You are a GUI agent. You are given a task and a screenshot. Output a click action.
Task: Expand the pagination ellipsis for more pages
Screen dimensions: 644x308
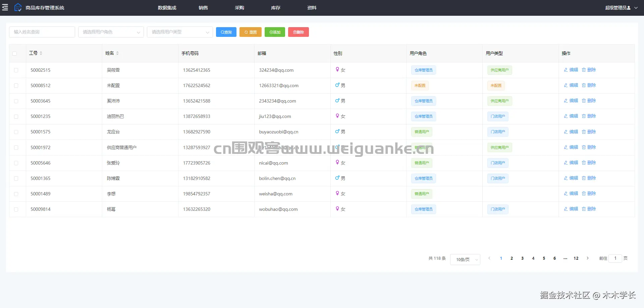(x=565, y=258)
